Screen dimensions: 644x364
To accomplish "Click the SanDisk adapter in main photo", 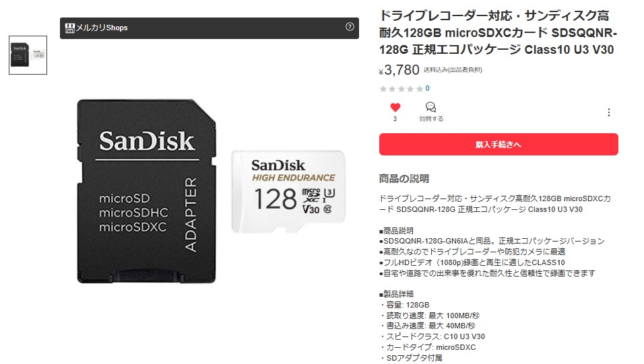I will (146, 191).
